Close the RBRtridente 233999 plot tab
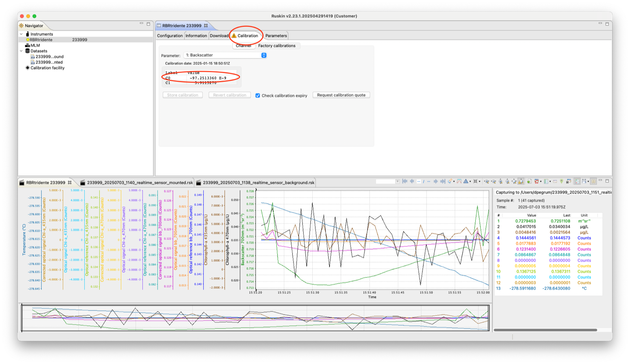 (70, 183)
